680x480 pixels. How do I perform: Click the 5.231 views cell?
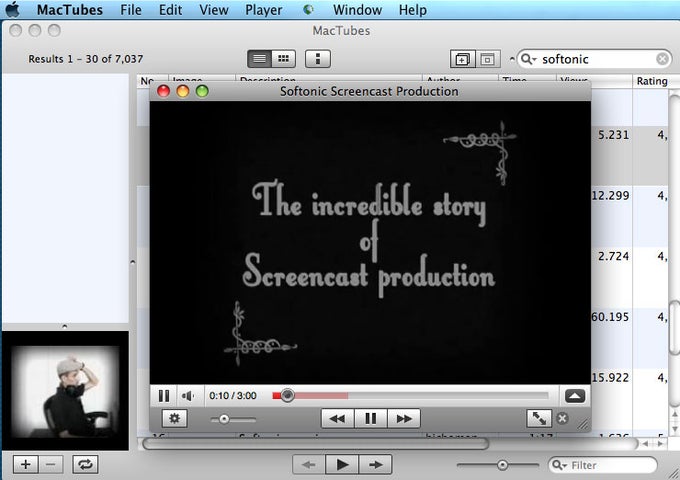613,135
